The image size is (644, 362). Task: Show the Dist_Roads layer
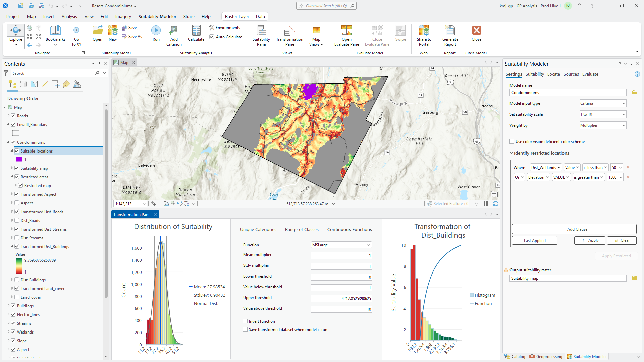(17, 220)
